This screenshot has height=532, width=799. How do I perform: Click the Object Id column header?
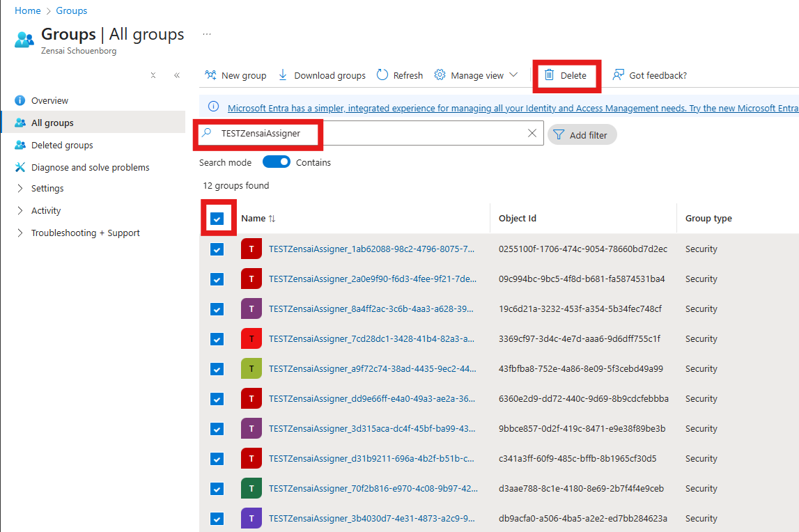(517, 218)
